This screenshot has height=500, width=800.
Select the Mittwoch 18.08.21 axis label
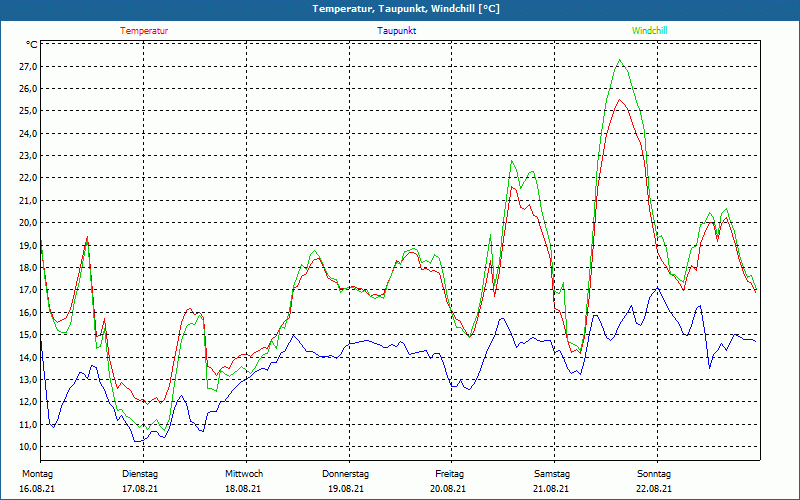pyautogui.click(x=244, y=481)
